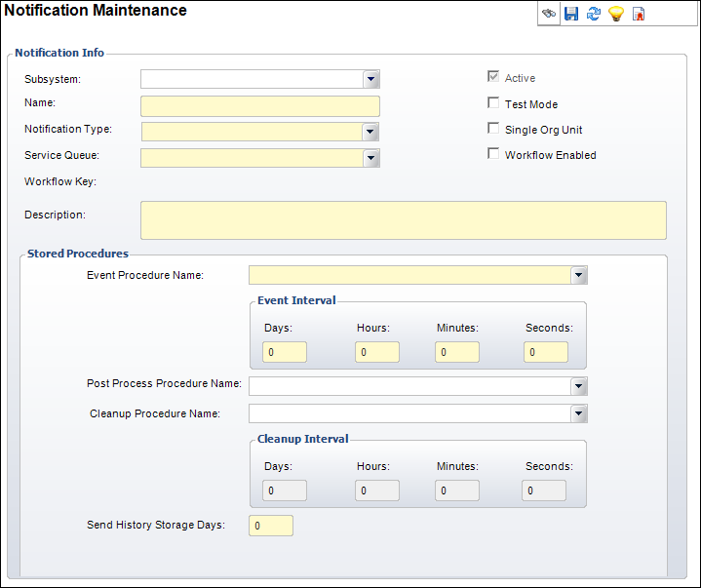Focus the Event Interval Seconds field

click(x=546, y=352)
